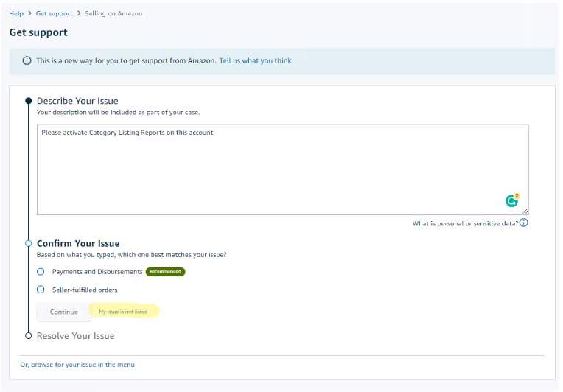Click the info icon beside sensitive data
563x392 pixels.
[524, 223]
